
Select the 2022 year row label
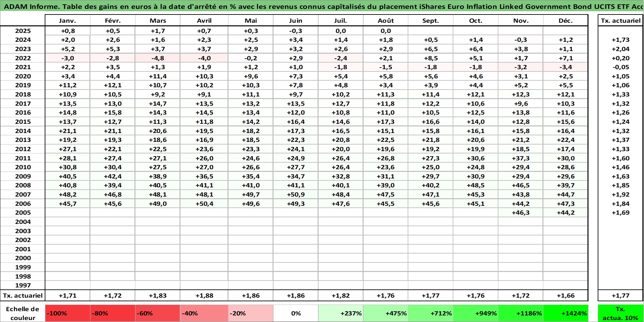[x=23, y=58]
